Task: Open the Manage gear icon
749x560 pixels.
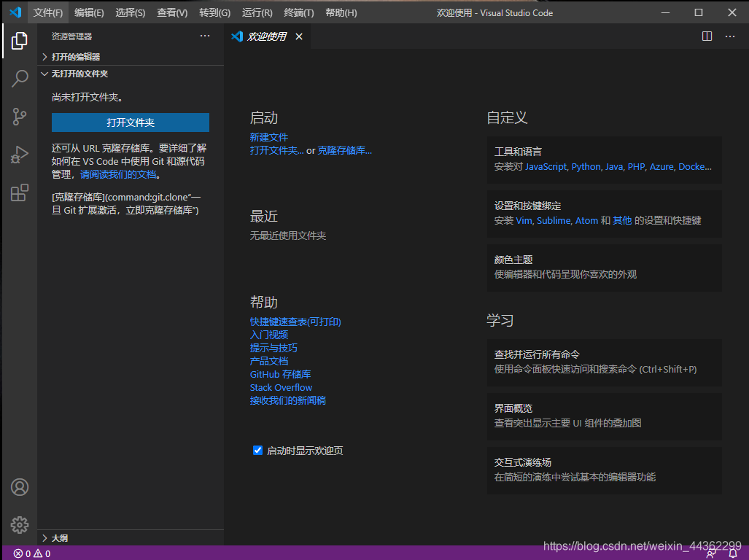Action: [x=20, y=525]
